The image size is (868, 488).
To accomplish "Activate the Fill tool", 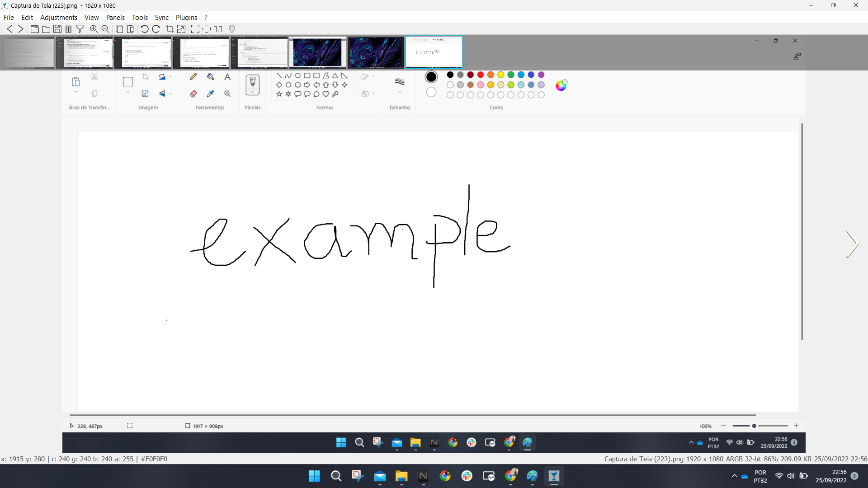I will click(210, 76).
